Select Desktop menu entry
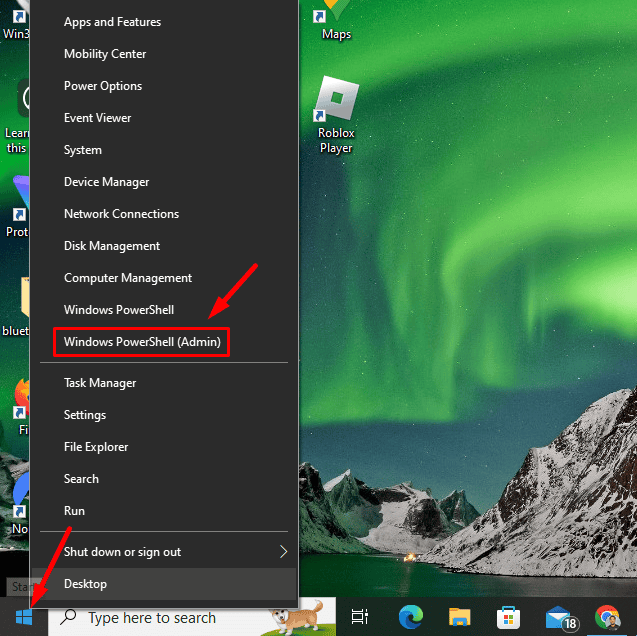This screenshot has height=636, width=637. (x=164, y=584)
